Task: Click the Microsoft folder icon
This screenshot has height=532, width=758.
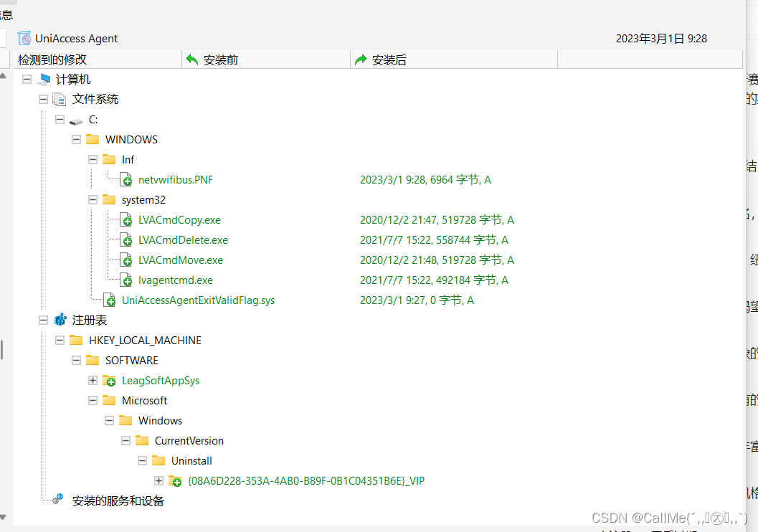Action: 109,400
